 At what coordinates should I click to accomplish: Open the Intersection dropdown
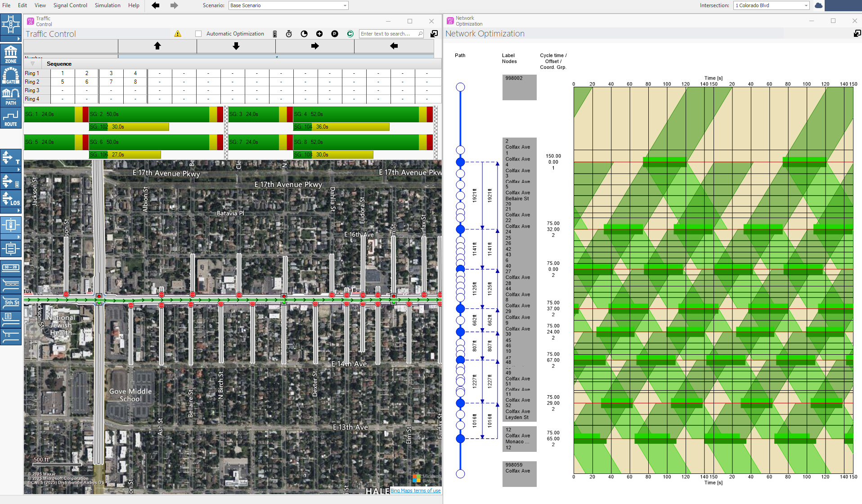pyautogui.click(x=771, y=5)
